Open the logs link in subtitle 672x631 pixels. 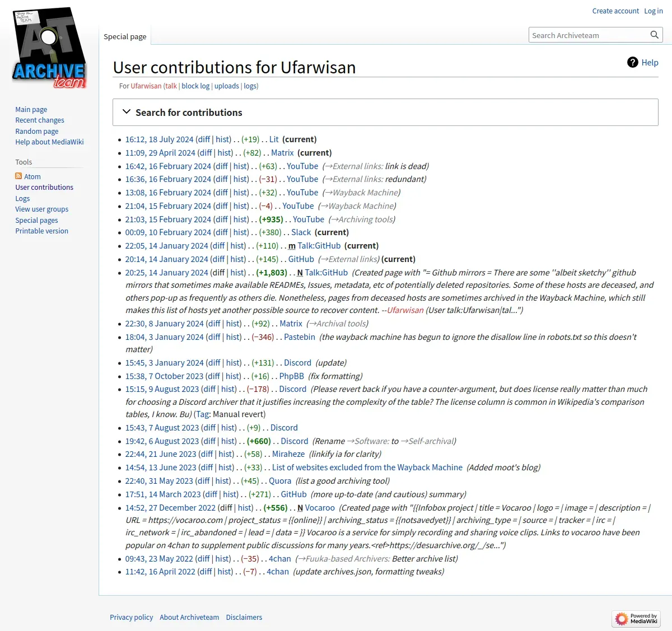pos(250,86)
